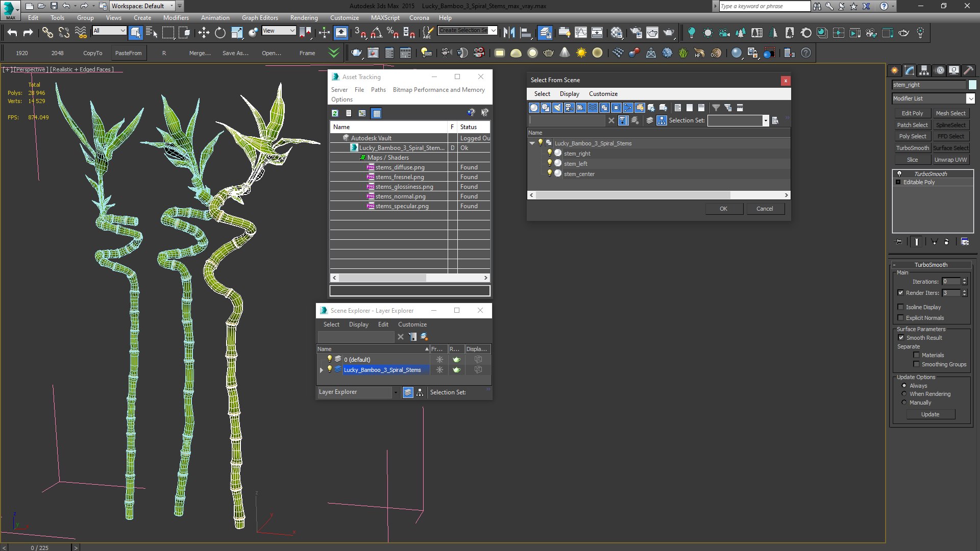
Task: Enable Separate by Materials checkbox
Action: point(916,355)
